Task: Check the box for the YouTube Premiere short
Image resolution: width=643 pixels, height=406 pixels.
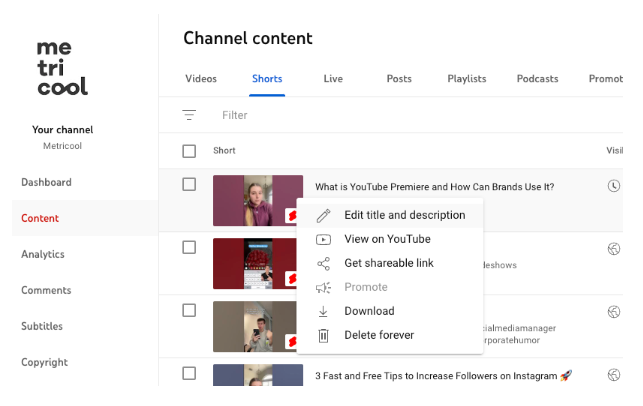Action: (189, 185)
